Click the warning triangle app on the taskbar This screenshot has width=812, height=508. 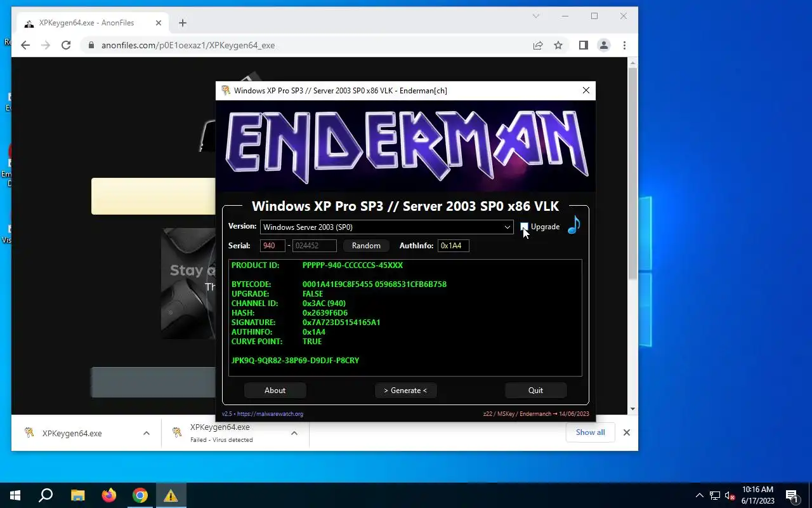pos(171,495)
